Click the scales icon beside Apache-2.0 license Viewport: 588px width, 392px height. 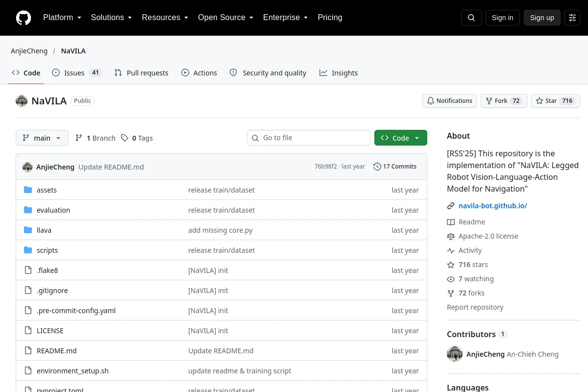[451, 236]
